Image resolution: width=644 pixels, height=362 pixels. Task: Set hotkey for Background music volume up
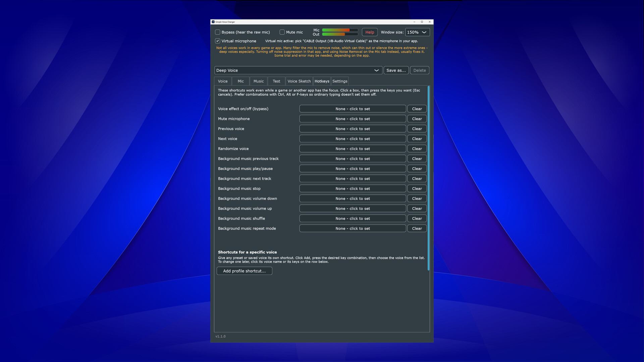coord(353,208)
